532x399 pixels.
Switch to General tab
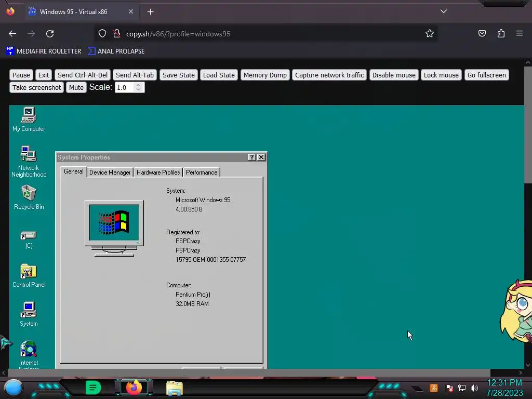point(74,171)
